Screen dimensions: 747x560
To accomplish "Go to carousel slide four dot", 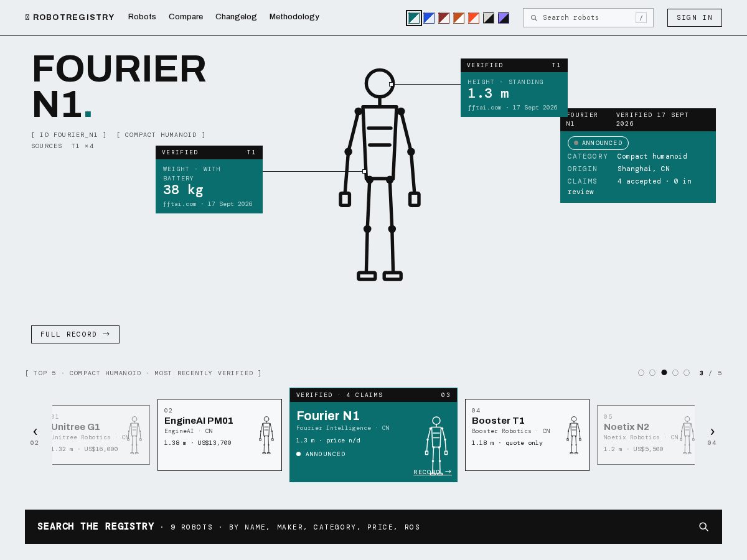I will [x=675, y=373].
